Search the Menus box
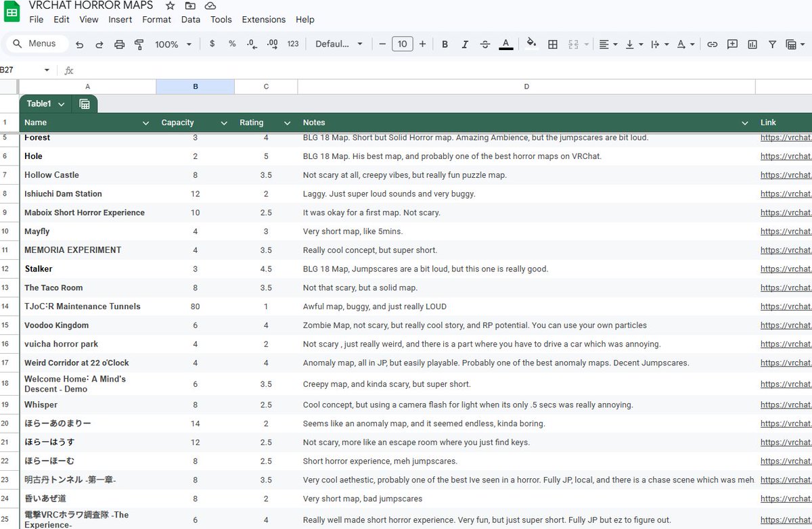 [x=37, y=44]
